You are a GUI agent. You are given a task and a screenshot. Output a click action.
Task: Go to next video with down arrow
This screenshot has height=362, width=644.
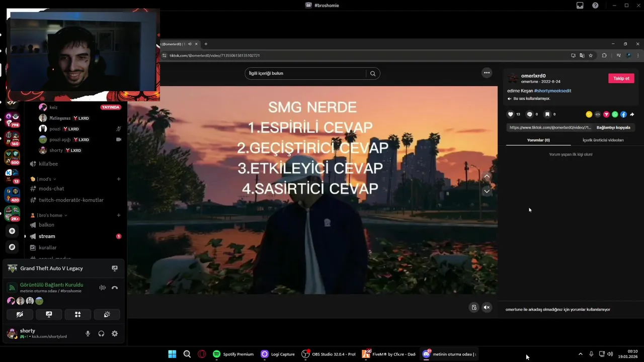pos(487,192)
